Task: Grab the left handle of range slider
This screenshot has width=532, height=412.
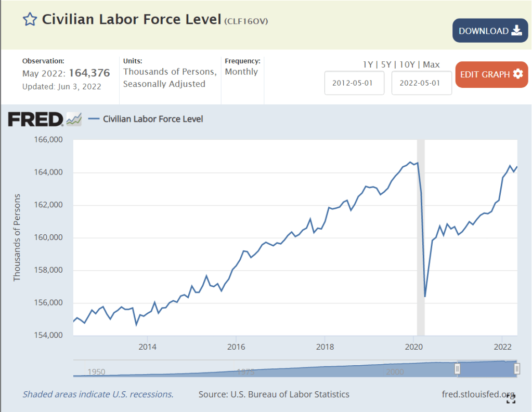Action: pyautogui.click(x=458, y=368)
